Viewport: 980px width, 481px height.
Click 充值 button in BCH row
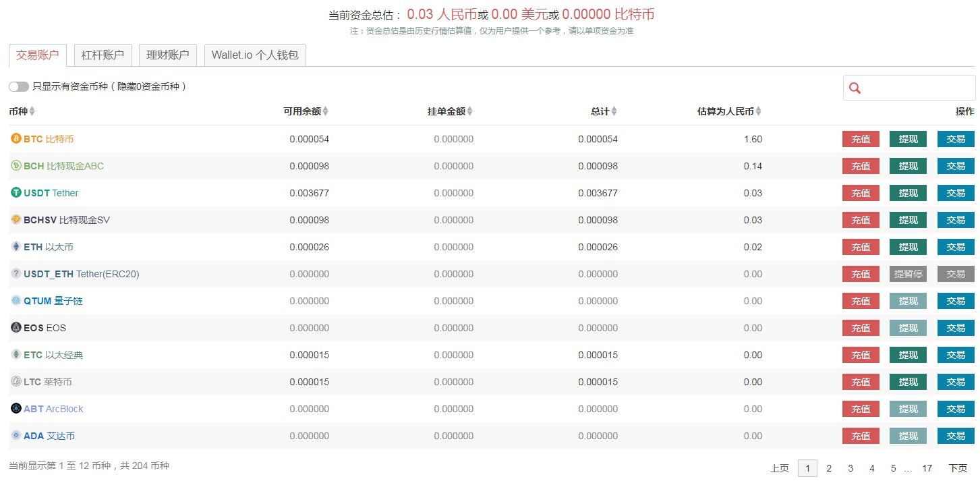(861, 166)
